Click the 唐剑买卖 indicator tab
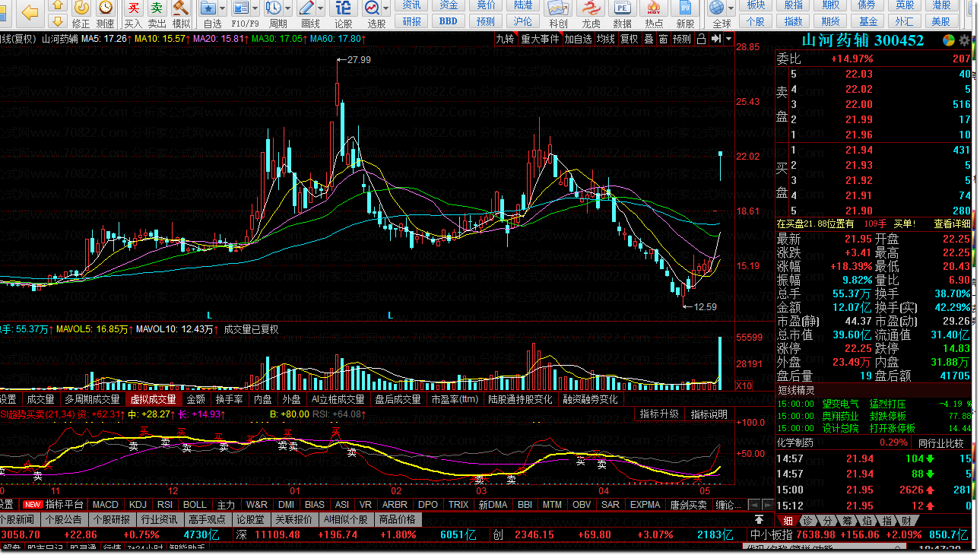980x555 pixels. point(688,504)
